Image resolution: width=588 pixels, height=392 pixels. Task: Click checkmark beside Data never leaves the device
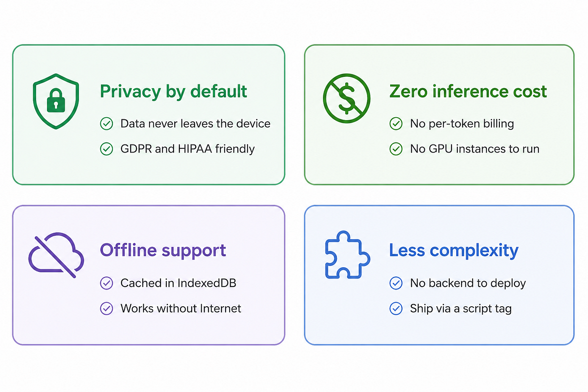[107, 124]
